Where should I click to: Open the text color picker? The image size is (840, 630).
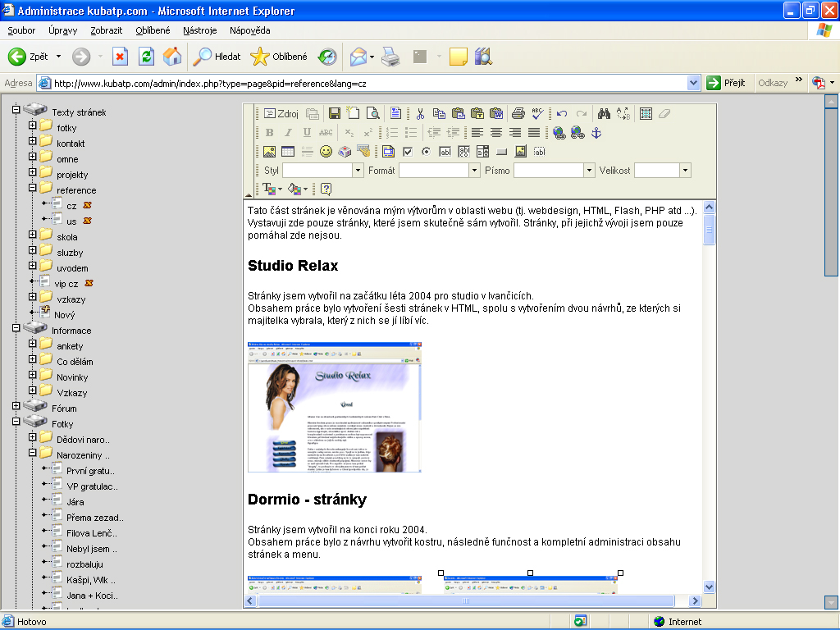coord(272,189)
